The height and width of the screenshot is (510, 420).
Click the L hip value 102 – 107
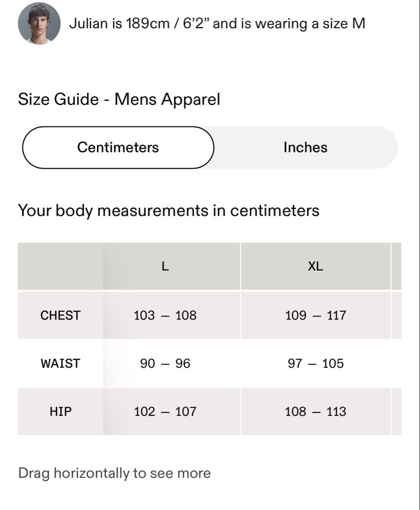pyautogui.click(x=165, y=412)
